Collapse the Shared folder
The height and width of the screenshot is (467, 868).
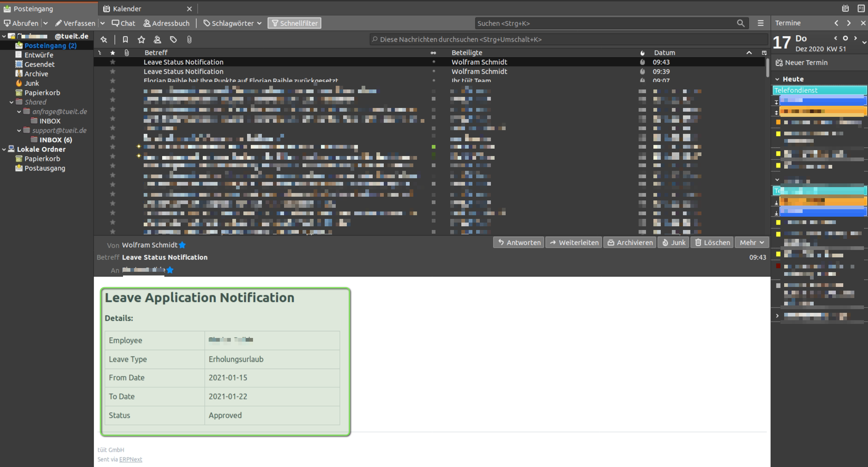pos(11,102)
